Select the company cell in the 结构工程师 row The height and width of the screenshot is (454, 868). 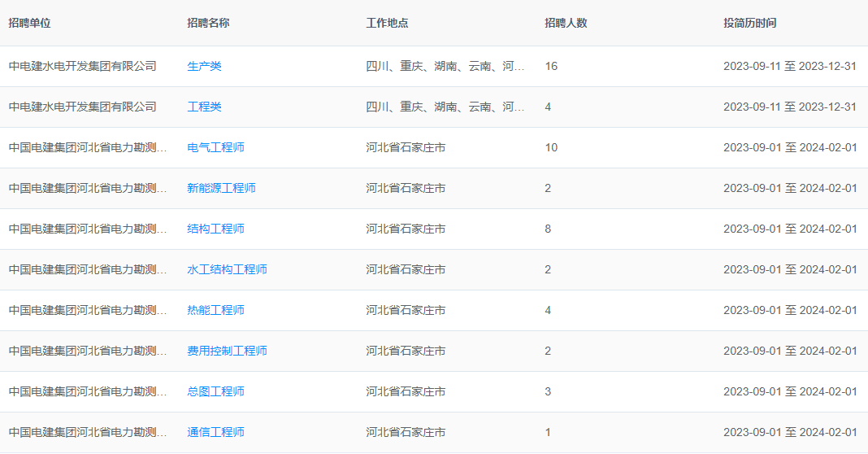[88, 229]
